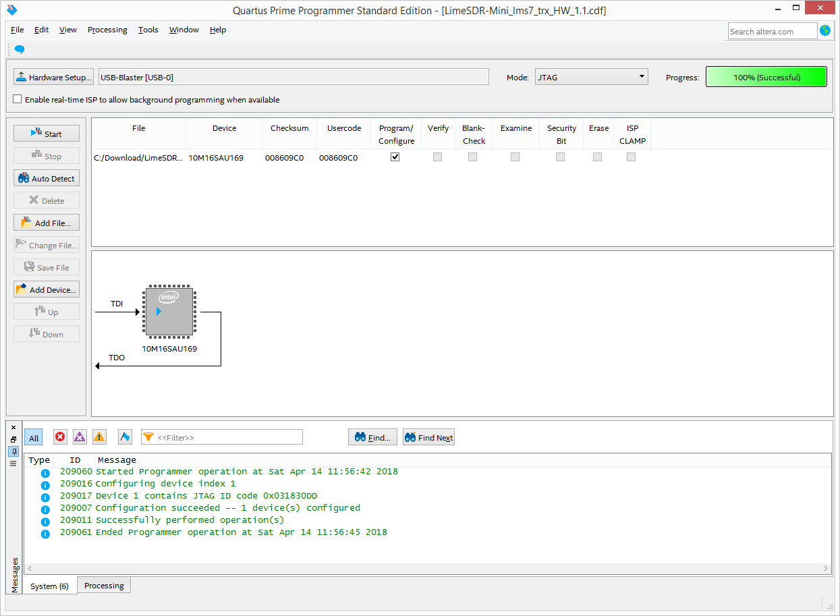Screen dimensions: 840x616
Task: Open the Messages panel options lines icon
Action: [x=13, y=464]
